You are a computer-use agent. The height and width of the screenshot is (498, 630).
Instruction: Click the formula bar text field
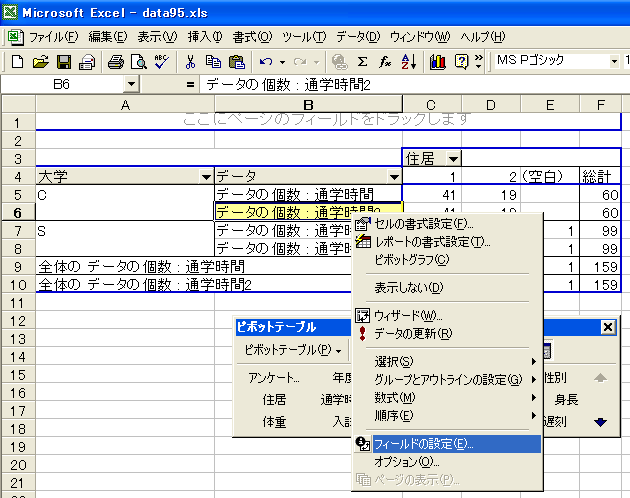(x=414, y=85)
